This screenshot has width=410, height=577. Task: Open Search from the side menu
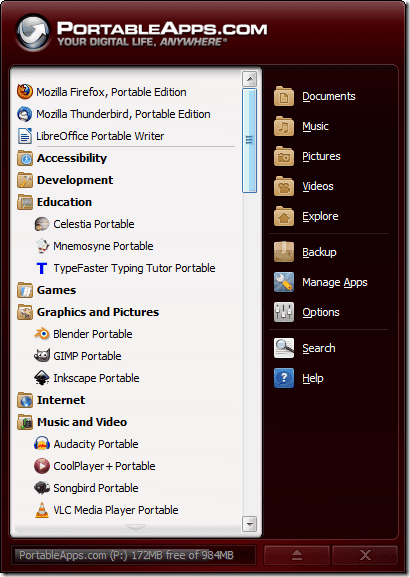point(319,348)
